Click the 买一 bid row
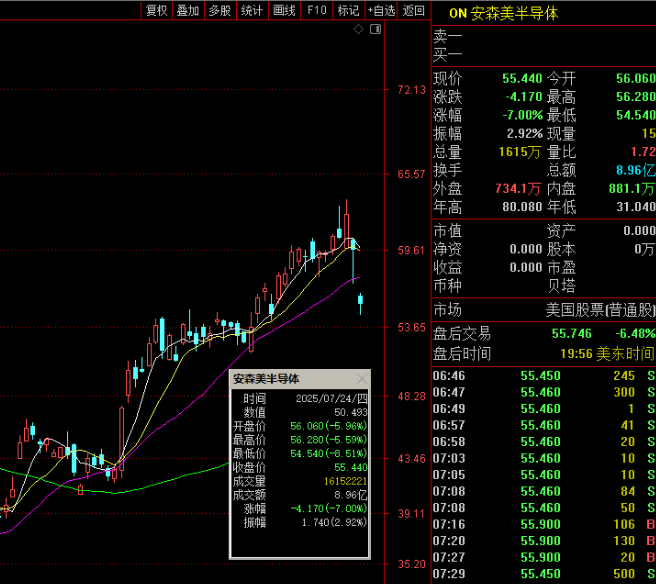The image size is (656, 584). tap(543, 55)
